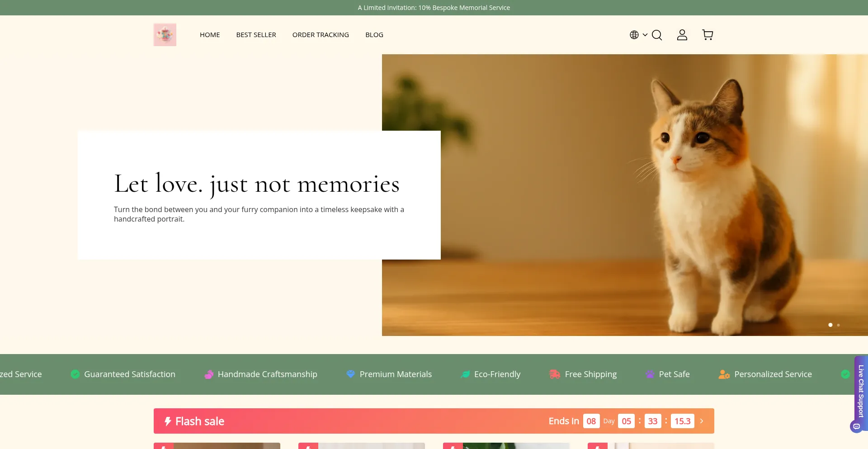This screenshot has height=449, width=868.
Task: Open the ORDER TRACKING page
Action: pyautogui.click(x=321, y=35)
